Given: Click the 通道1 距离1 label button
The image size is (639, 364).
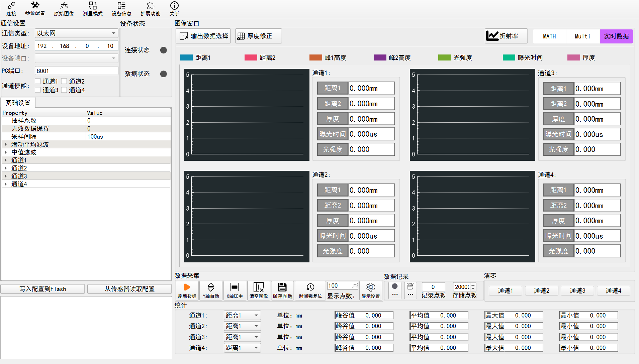Looking at the screenshot, I should point(333,88).
